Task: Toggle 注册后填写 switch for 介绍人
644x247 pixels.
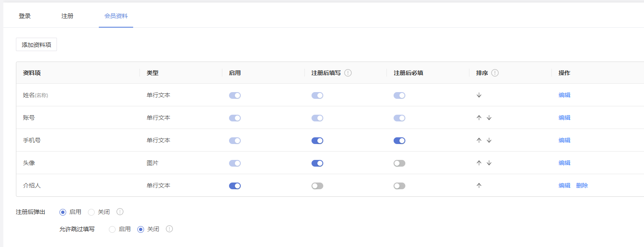Action: click(317, 186)
